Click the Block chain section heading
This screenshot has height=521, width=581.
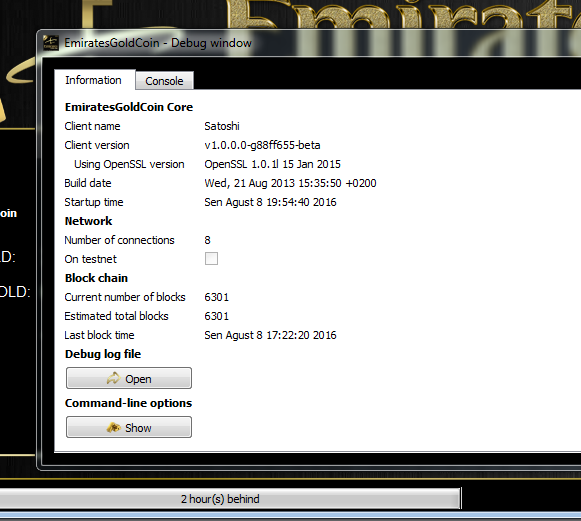click(96, 278)
